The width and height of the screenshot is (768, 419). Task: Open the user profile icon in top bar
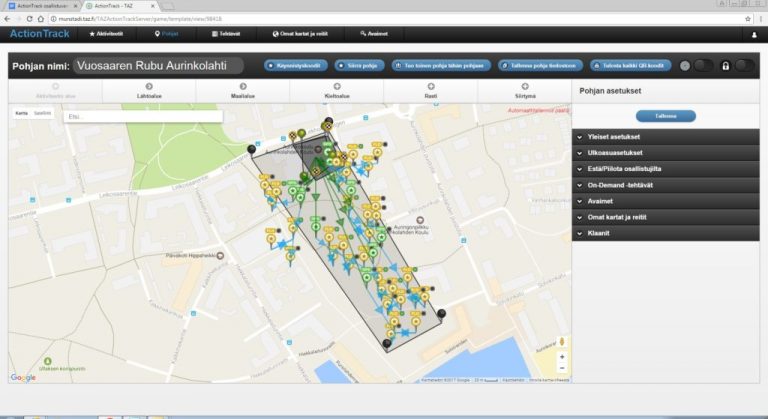click(754, 34)
